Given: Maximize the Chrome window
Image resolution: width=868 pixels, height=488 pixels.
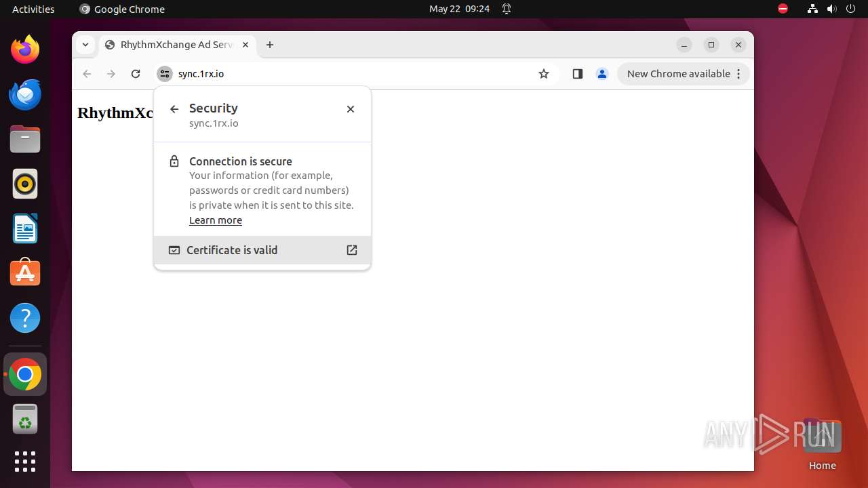Looking at the screenshot, I should click(x=711, y=45).
